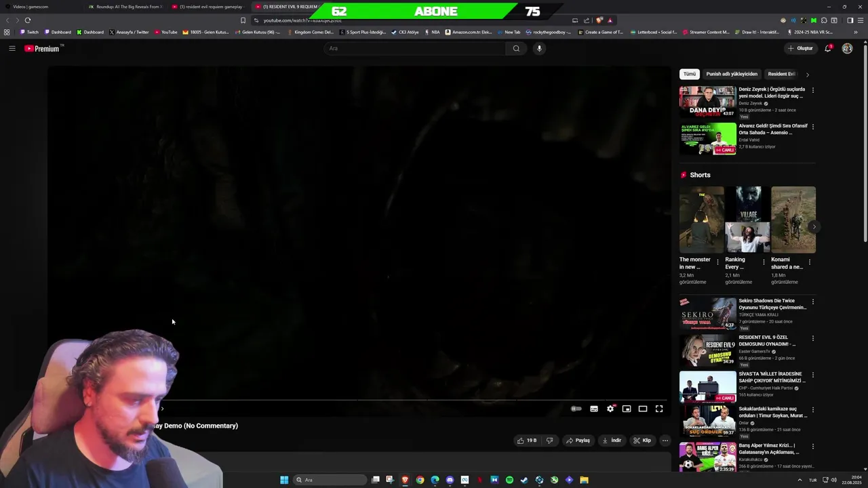Enter fullscreen video mode

tap(659, 409)
